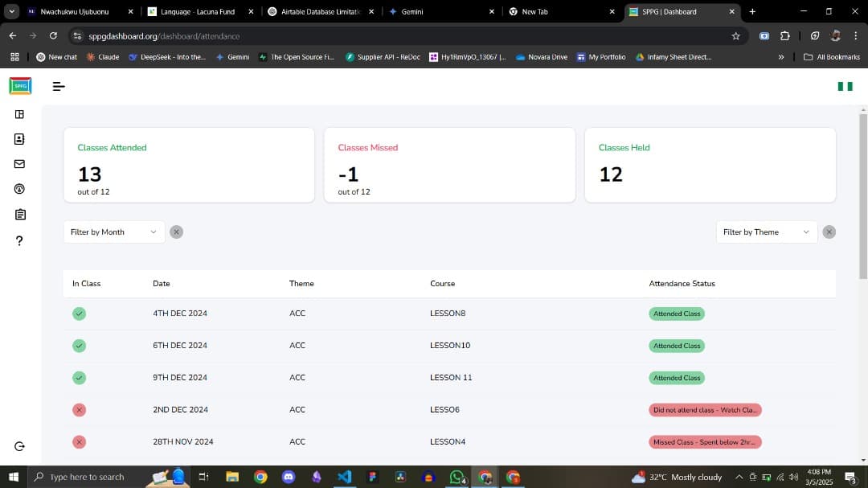Open the Claude bookmark
The width and height of the screenshot is (868, 488).
[103, 57]
